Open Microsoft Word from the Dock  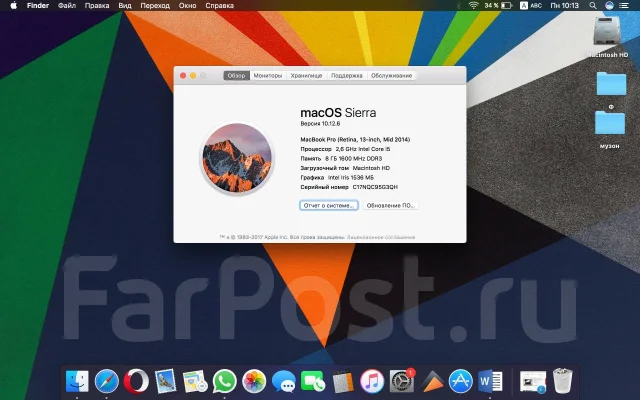coord(490,381)
